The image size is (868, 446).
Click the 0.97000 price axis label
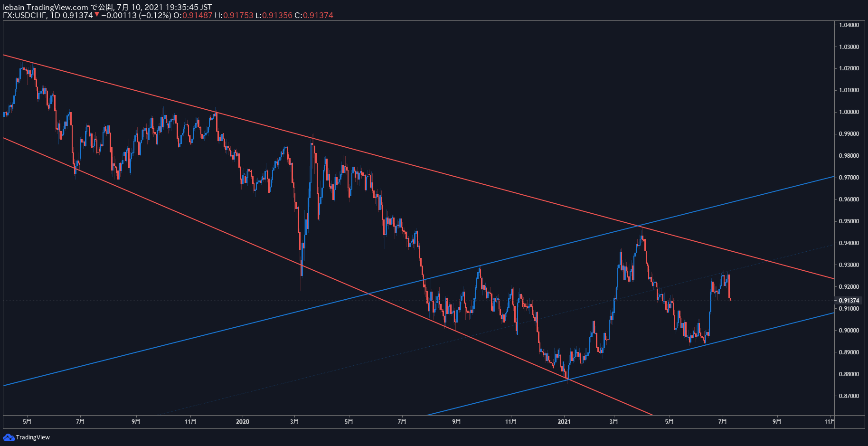click(849, 178)
